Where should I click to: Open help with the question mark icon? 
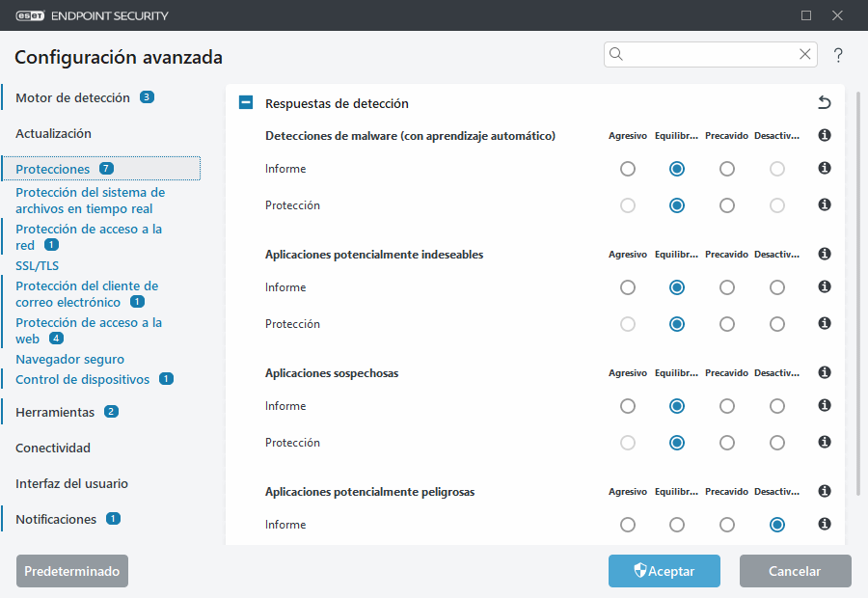(837, 55)
